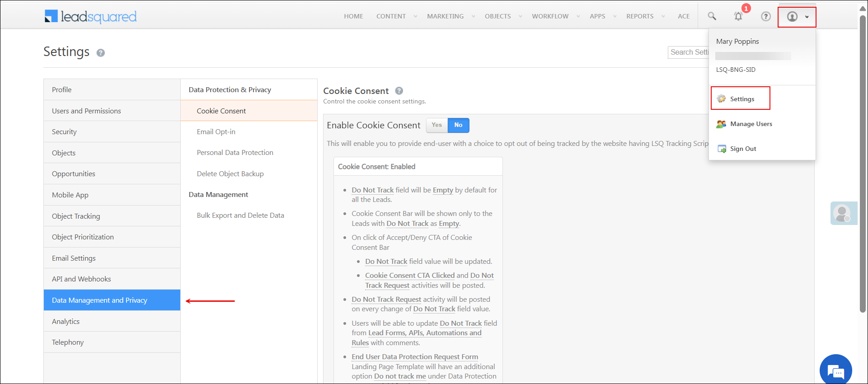The image size is (868, 384).
Task: Click the Search Settings input field
Action: (689, 52)
